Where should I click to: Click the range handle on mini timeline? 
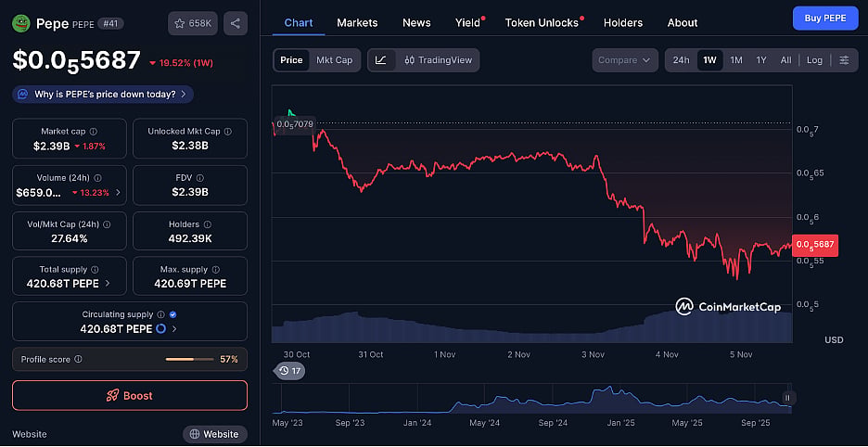tap(787, 397)
